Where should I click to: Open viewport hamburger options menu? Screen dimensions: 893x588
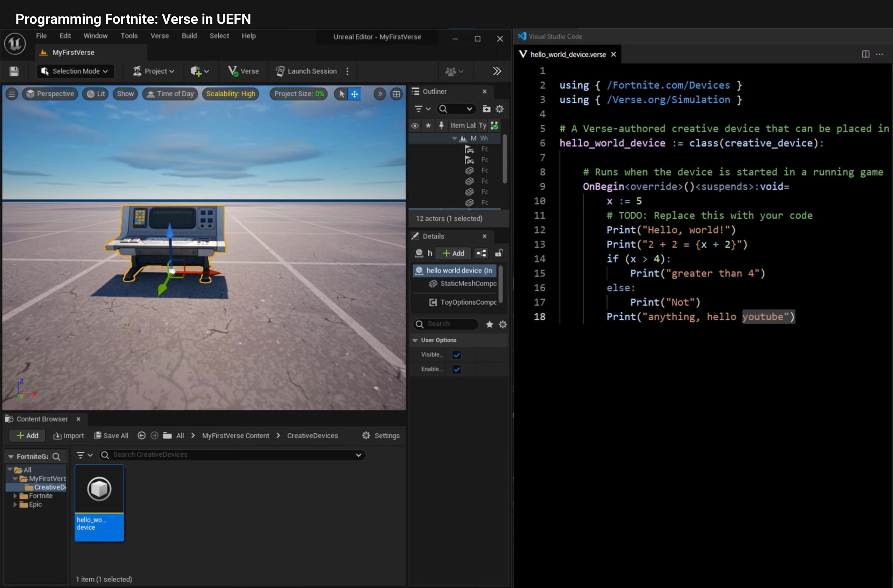[x=12, y=94]
